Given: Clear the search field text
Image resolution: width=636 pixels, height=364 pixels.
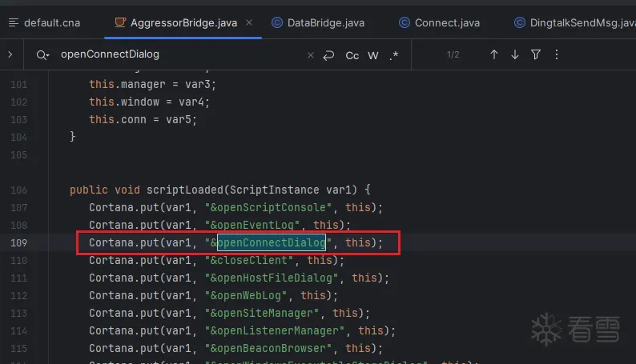Looking at the screenshot, I should coord(311,55).
